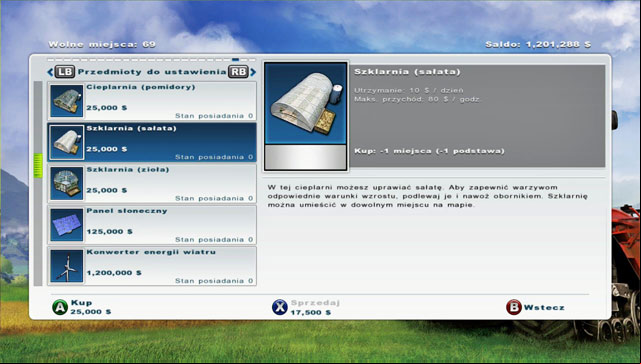This screenshot has height=364, width=641.
Task: Click the Panel słoneczny title text
Action: pos(127,211)
